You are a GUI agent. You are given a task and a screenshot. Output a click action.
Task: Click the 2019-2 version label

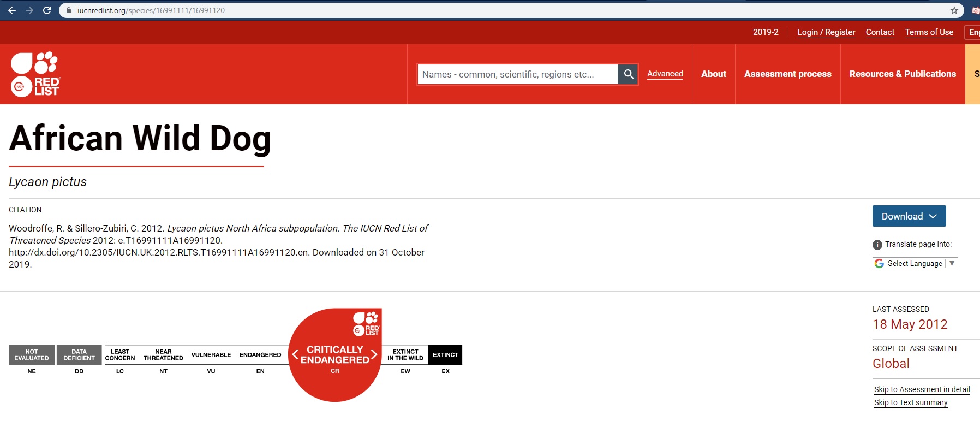click(x=766, y=32)
